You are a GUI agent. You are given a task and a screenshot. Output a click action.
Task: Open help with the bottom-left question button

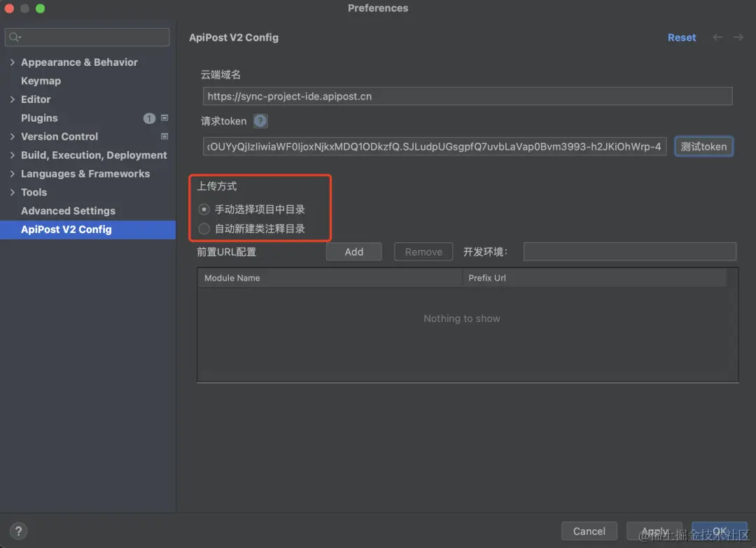click(x=18, y=531)
